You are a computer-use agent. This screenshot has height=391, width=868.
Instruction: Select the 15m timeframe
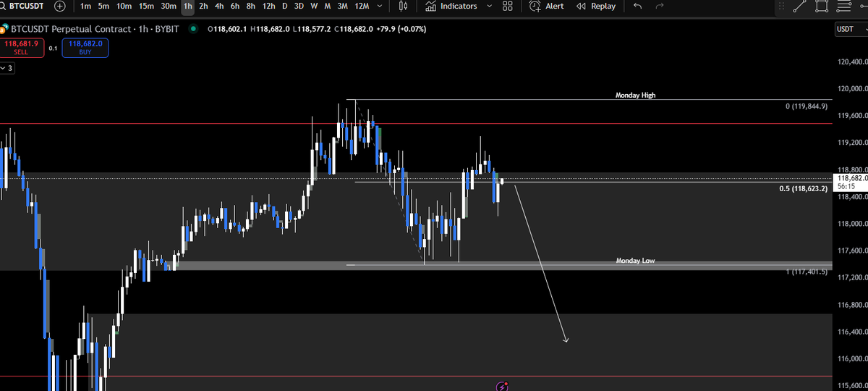(146, 6)
